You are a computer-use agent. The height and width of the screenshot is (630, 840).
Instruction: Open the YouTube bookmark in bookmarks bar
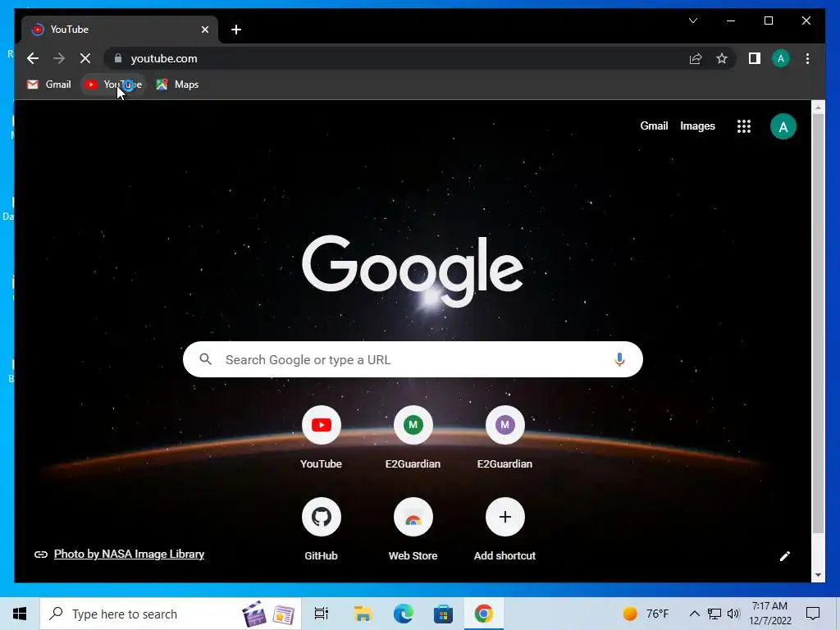pos(113,84)
